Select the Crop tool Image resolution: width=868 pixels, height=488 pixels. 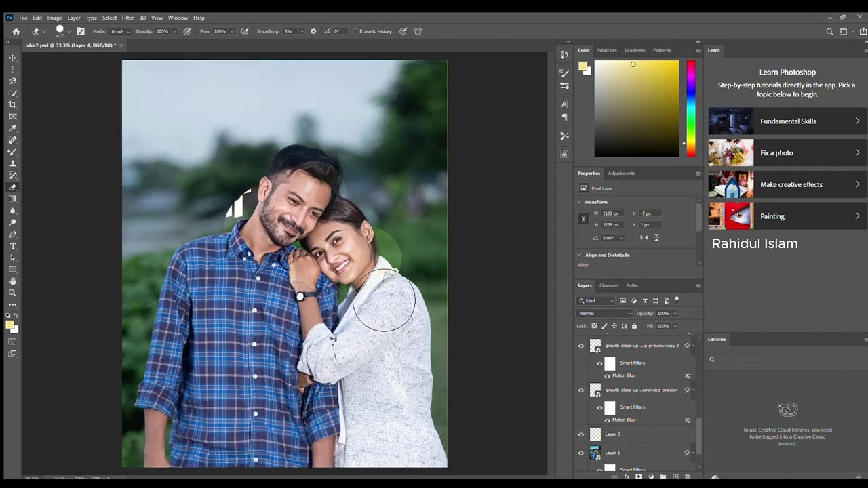(12, 104)
